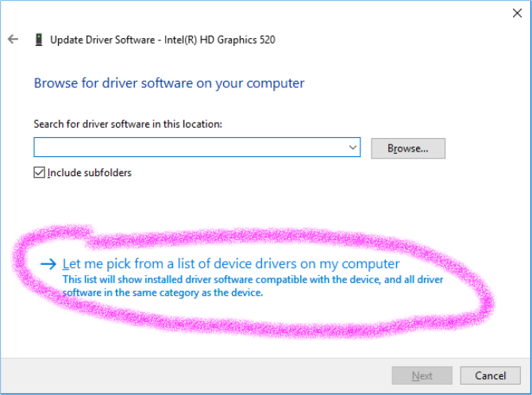Click the back arrow icon
The width and height of the screenshot is (532, 395).
point(13,39)
